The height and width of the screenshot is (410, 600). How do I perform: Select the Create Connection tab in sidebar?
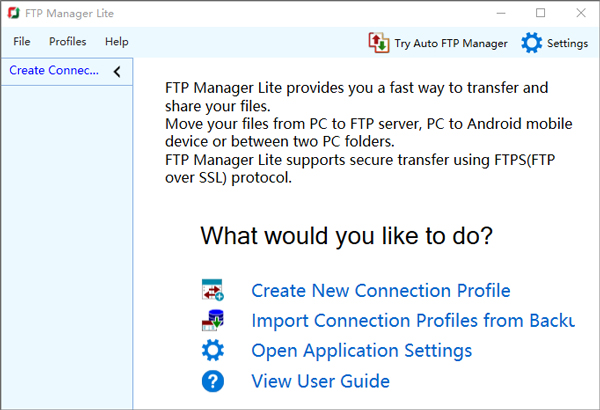54,71
